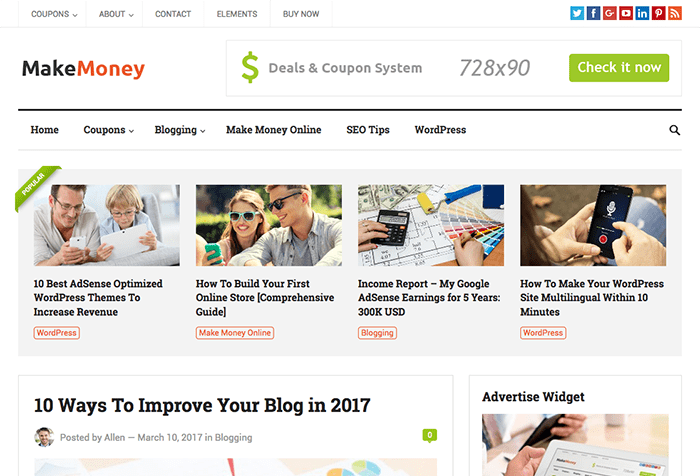Open the 10 Ways To Improve Your Blog post
Screen dimensions: 700x476
point(202,405)
